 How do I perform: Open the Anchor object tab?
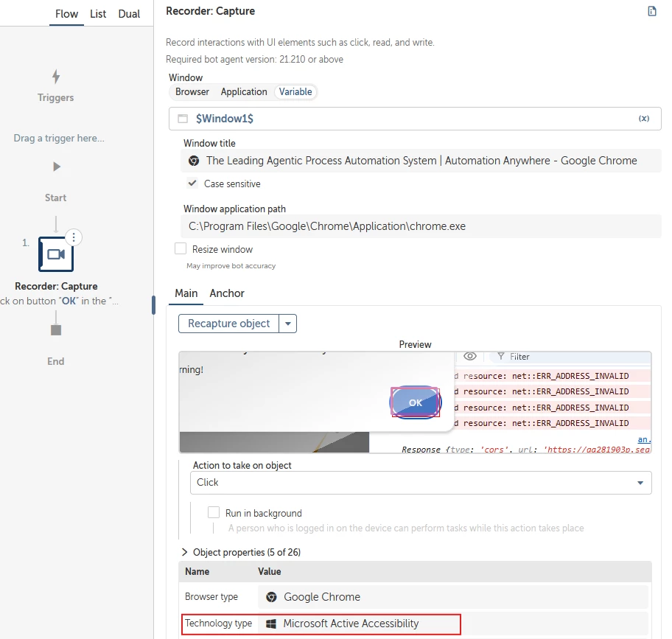point(227,293)
